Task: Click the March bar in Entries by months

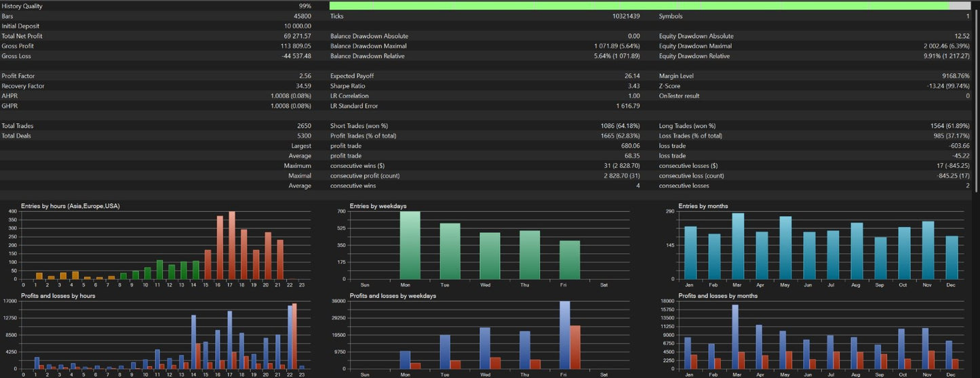Action: pos(738,246)
